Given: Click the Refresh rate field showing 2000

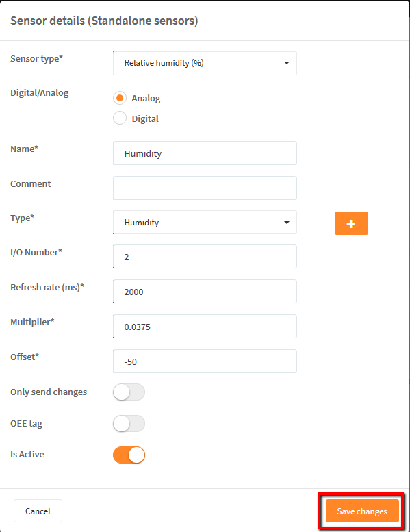Looking at the screenshot, I should click(205, 292).
